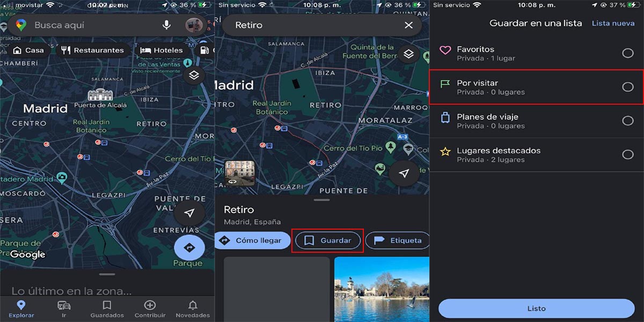Pull up the Retiro sheet handle
Viewport: 644px width, 322px height.
(x=322, y=200)
